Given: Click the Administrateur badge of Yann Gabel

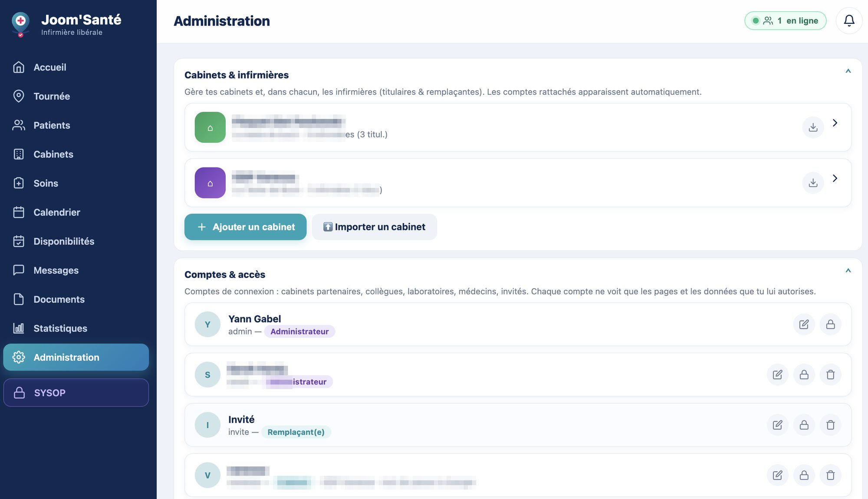Looking at the screenshot, I should coord(299,332).
